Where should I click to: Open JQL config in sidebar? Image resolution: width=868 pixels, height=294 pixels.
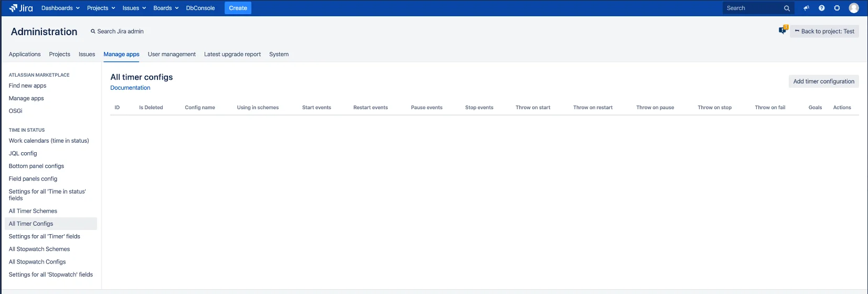[23, 153]
